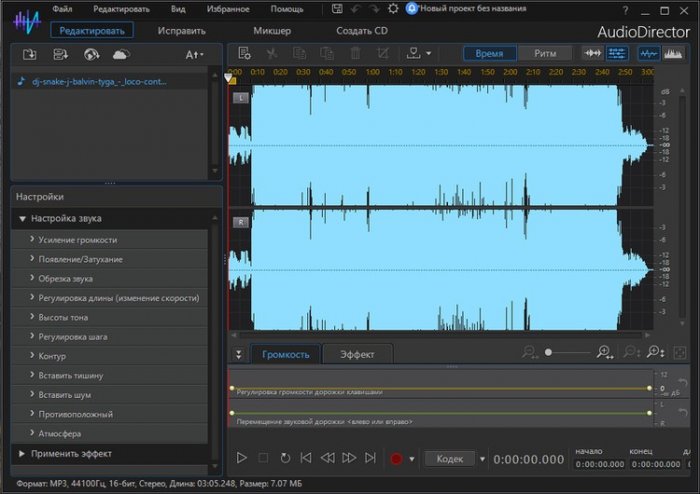The width and height of the screenshot is (700, 494).
Task: Click the import media file icon
Action: tap(29, 53)
